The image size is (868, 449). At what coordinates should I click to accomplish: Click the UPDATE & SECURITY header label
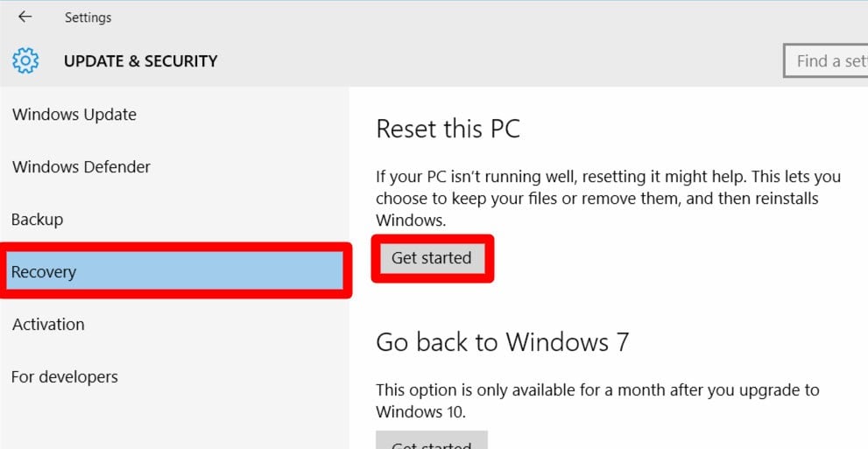coord(140,61)
